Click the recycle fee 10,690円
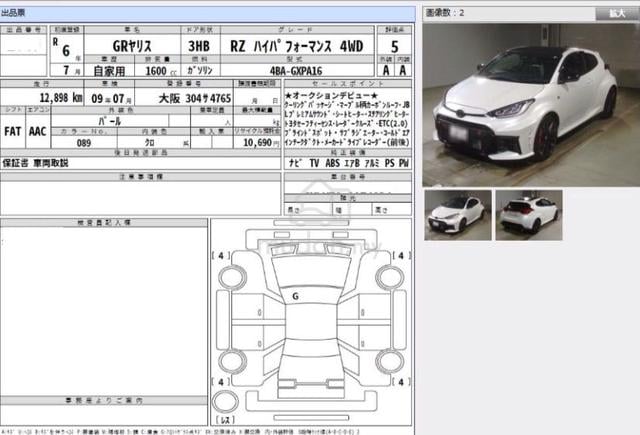 [x=261, y=142]
